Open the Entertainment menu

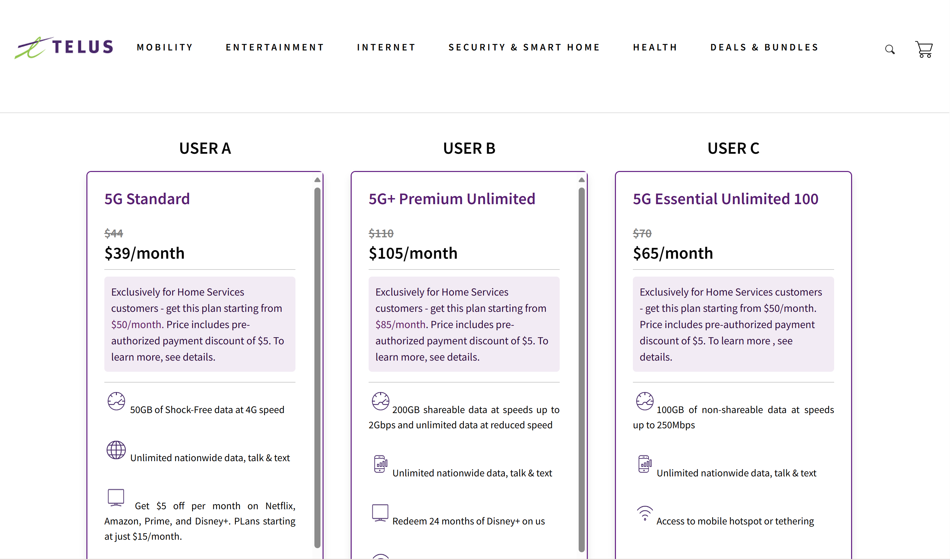[x=275, y=47]
